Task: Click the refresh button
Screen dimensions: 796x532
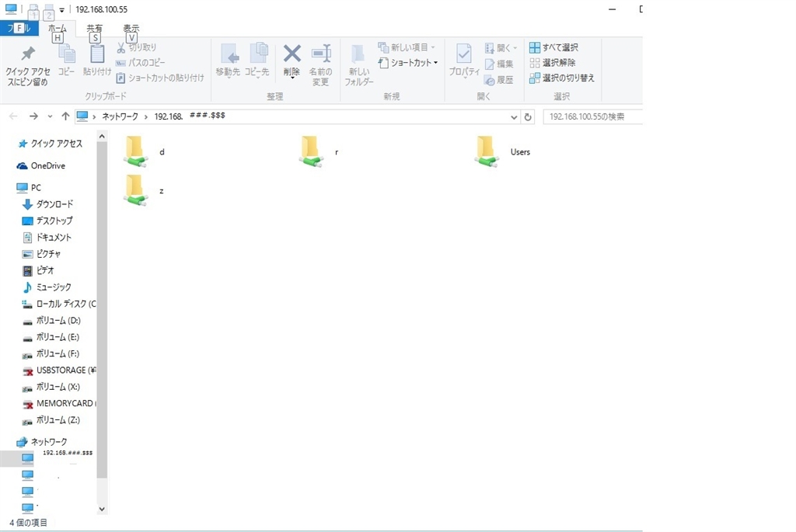Action: pos(528,117)
